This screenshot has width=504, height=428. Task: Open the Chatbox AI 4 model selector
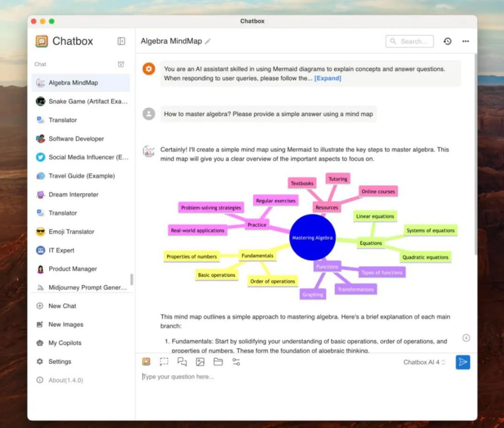tap(424, 362)
